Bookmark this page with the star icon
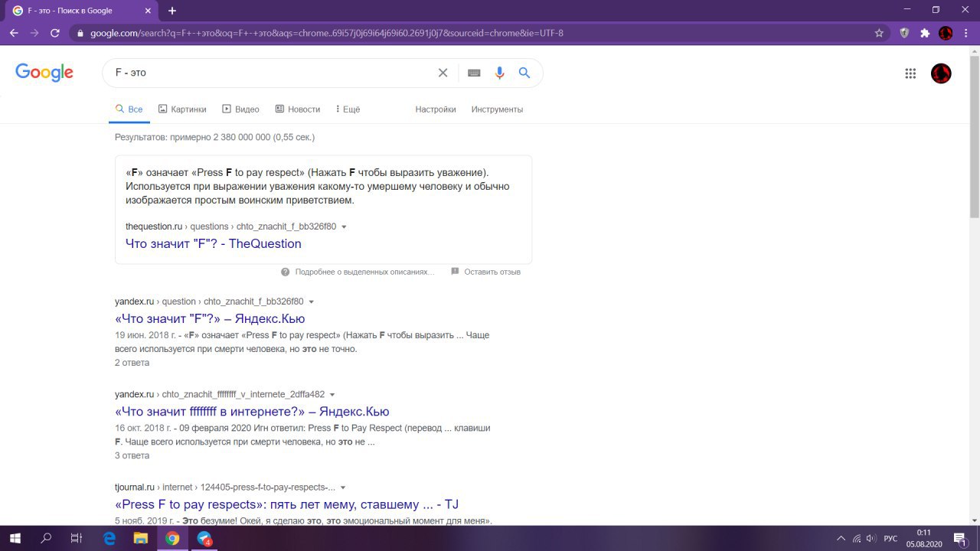980x551 pixels. coord(879,33)
